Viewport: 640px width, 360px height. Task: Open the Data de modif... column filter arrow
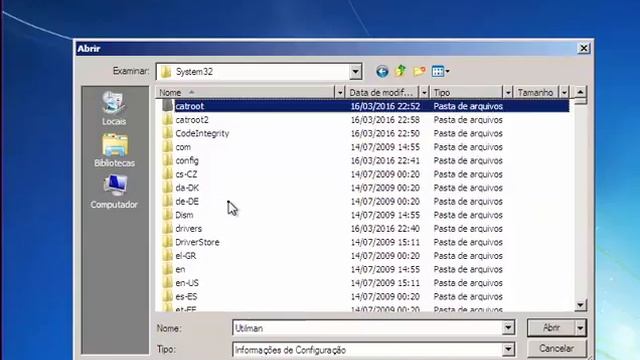(424, 93)
